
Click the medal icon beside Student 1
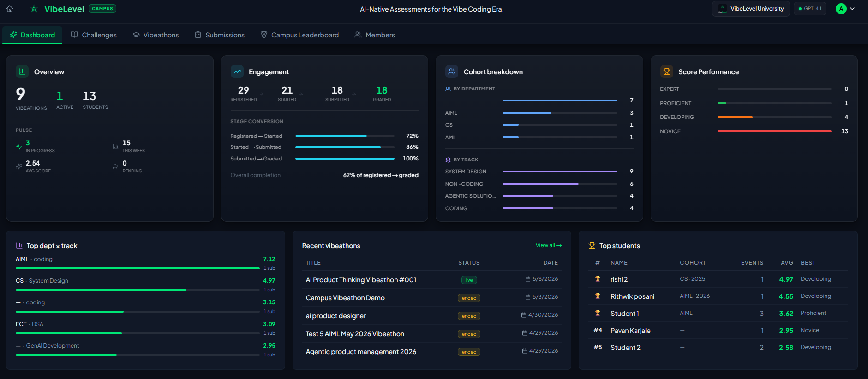pyautogui.click(x=598, y=313)
